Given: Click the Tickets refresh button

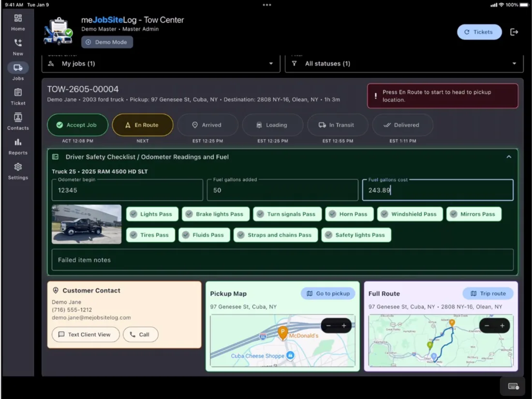Looking at the screenshot, I should pyautogui.click(x=479, y=32).
